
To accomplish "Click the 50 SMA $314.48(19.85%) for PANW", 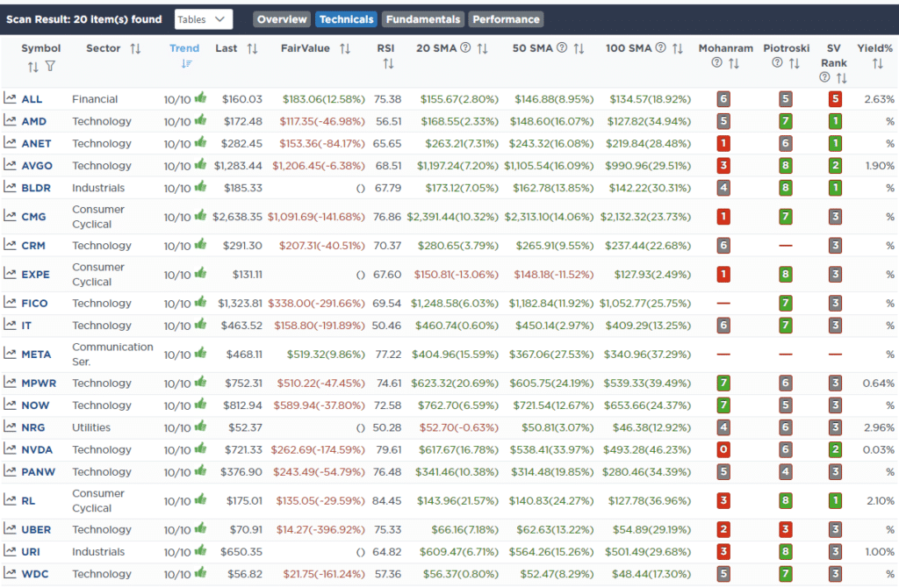I will click(x=552, y=472).
